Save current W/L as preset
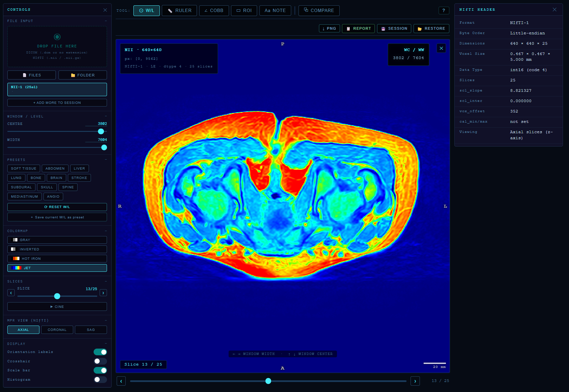 (57, 217)
